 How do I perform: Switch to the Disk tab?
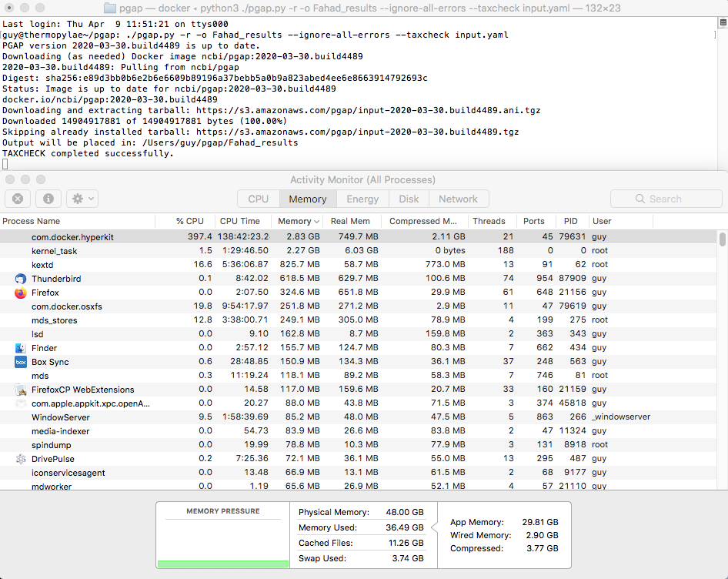[x=409, y=199]
